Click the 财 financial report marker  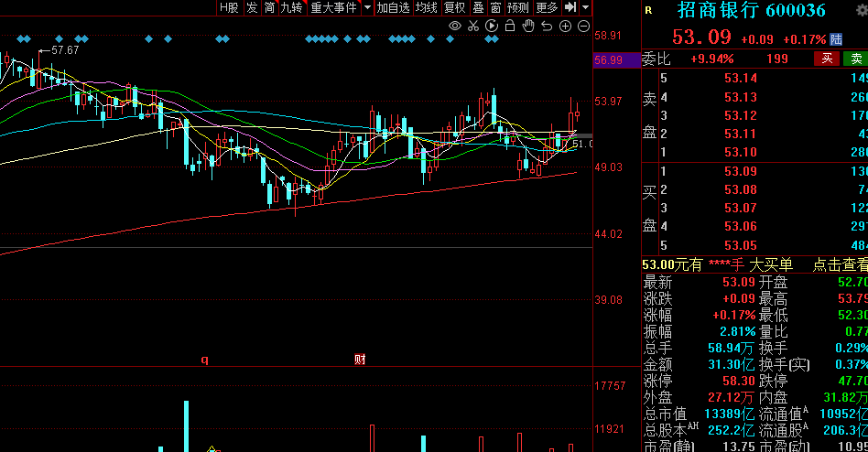pos(360,359)
